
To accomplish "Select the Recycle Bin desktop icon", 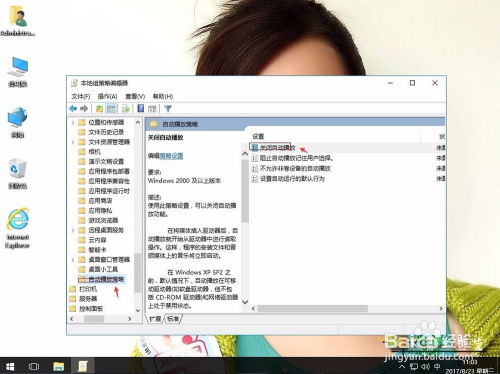I will [18, 174].
